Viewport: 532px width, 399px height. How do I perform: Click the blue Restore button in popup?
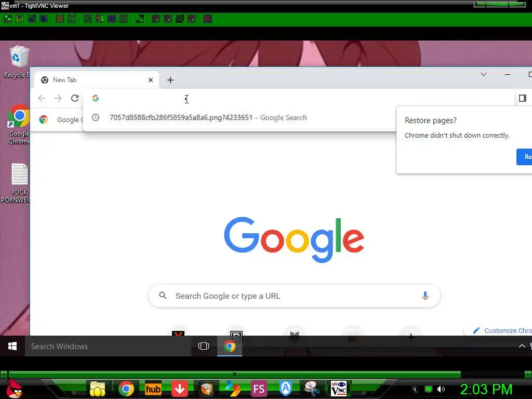coord(524,157)
